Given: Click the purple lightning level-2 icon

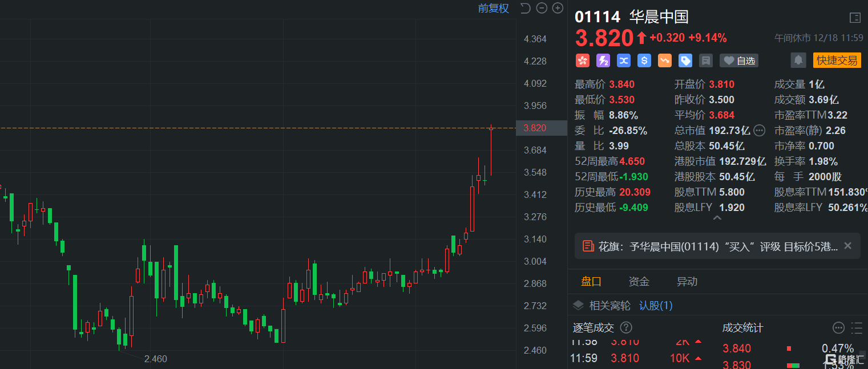Looking at the screenshot, I should point(603,60).
